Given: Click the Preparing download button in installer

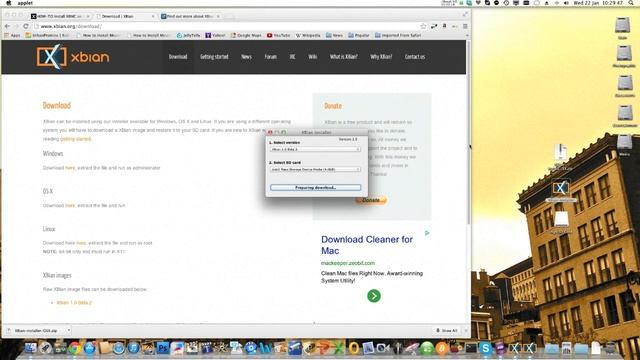Looking at the screenshot, I should click(x=315, y=188).
